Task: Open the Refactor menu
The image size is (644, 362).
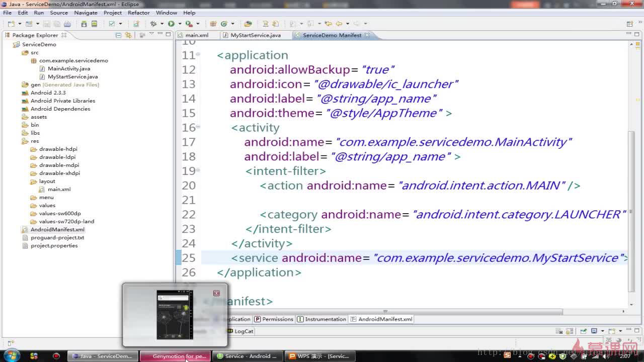Action: [x=138, y=13]
